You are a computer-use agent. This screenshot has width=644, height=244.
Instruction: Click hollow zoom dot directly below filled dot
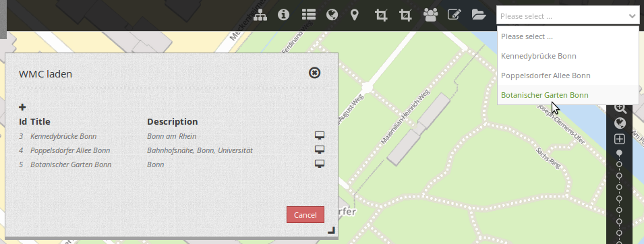[x=620, y=164]
